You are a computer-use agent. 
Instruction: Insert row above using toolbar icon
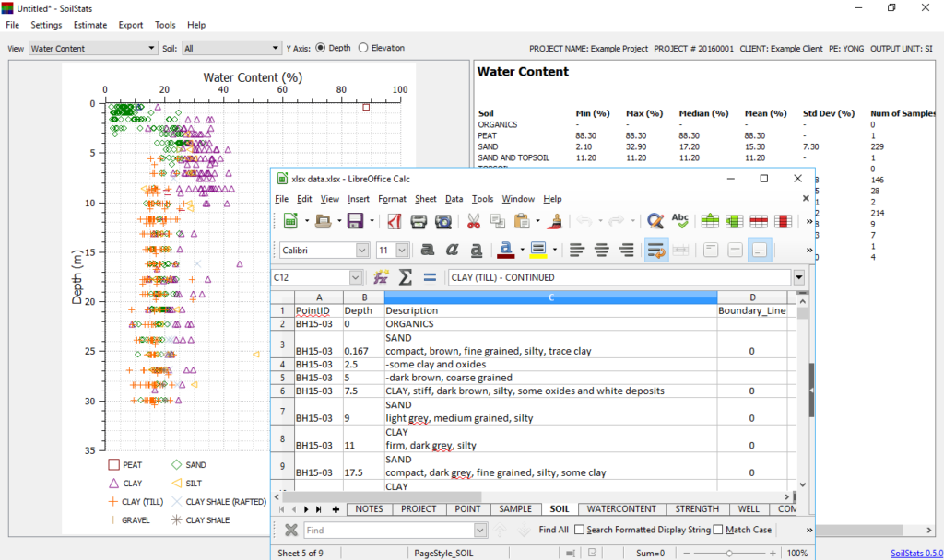710,221
